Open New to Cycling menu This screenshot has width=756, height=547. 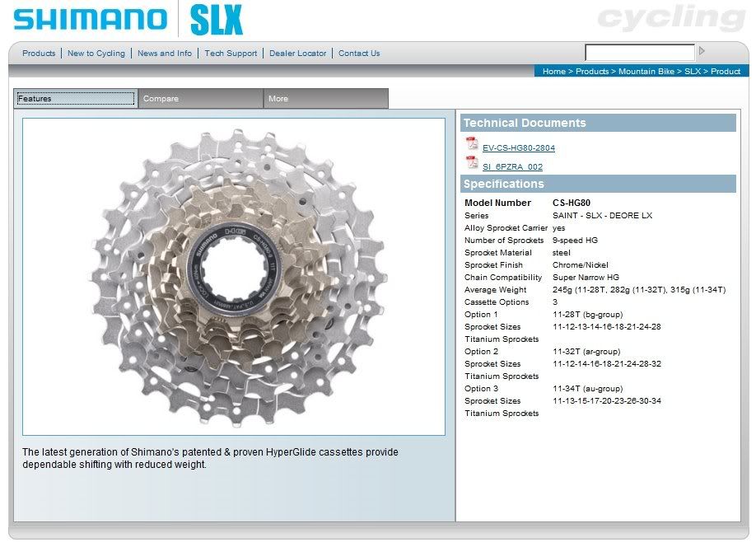(96, 53)
